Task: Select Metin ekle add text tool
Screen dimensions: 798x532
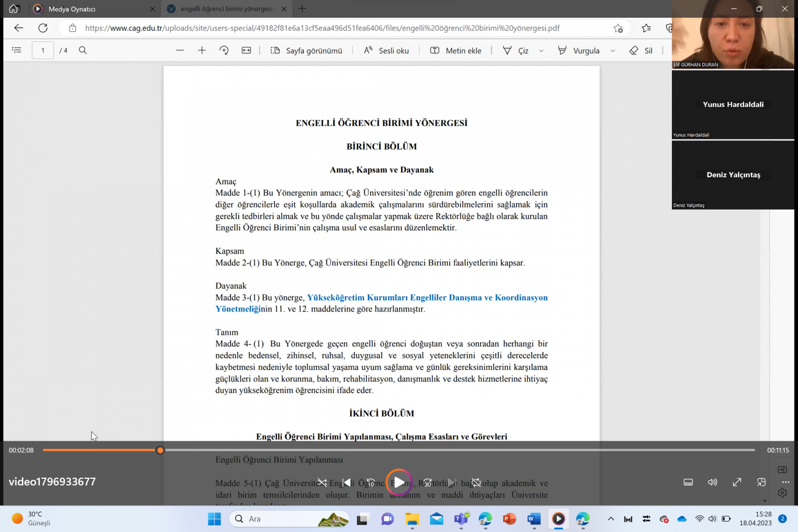Action: (x=456, y=51)
